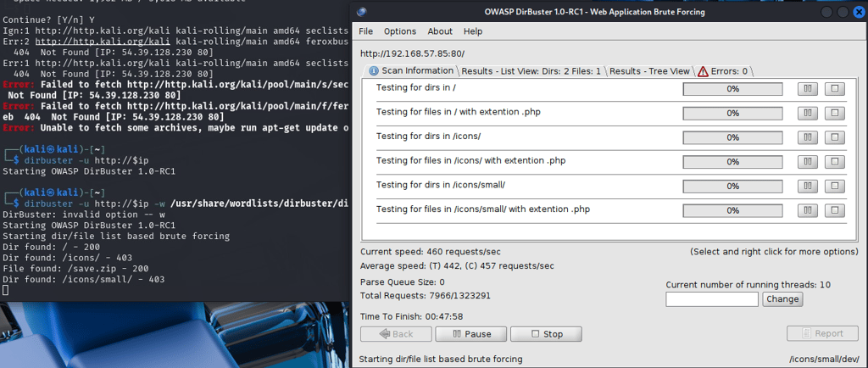Click the terminal cursor block at bottom
Screen dimensions: 868x368
click(x=6, y=291)
